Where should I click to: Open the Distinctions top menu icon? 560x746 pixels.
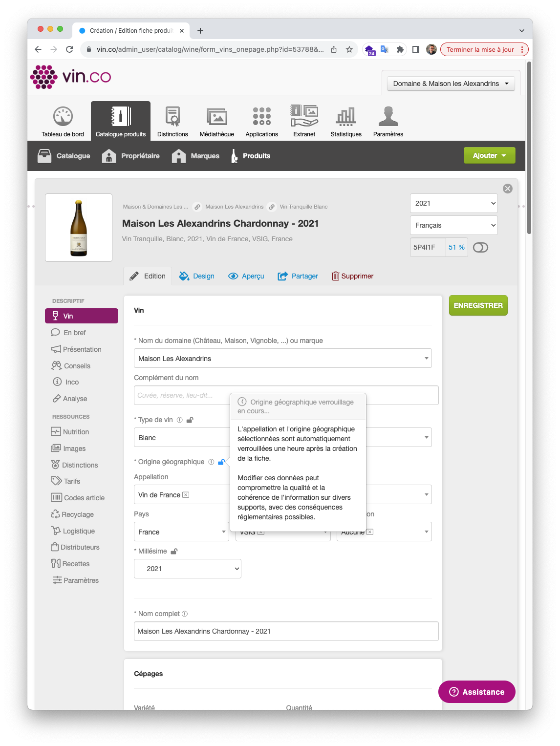tap(172, 122)
